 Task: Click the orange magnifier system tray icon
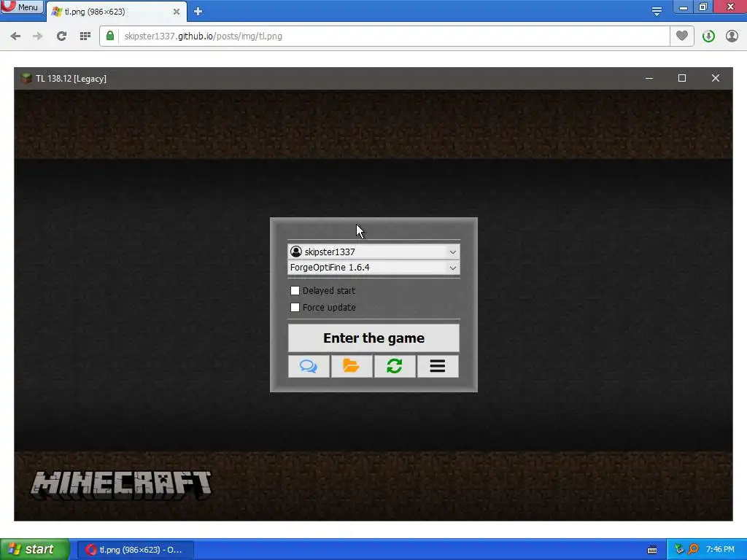click(x=693, y=550)
